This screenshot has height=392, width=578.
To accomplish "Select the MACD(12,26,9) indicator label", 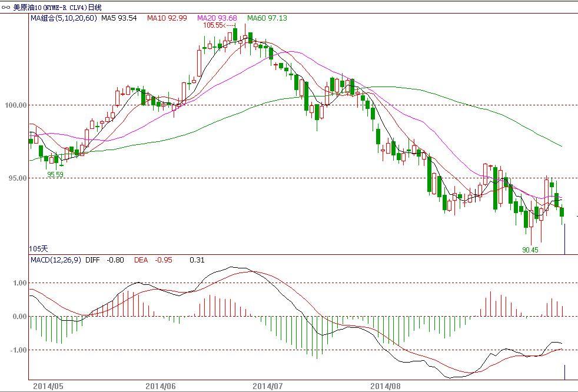I will click(x=55, y=260).
